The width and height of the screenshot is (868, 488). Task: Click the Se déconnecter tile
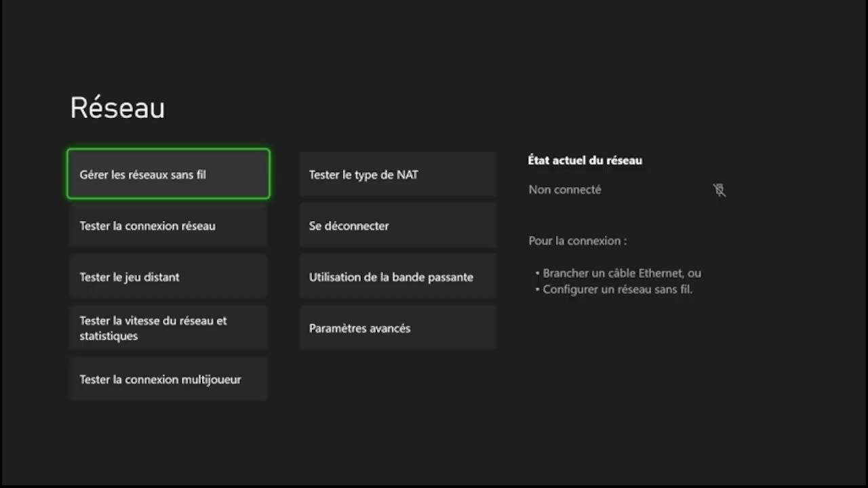[398, 226]
